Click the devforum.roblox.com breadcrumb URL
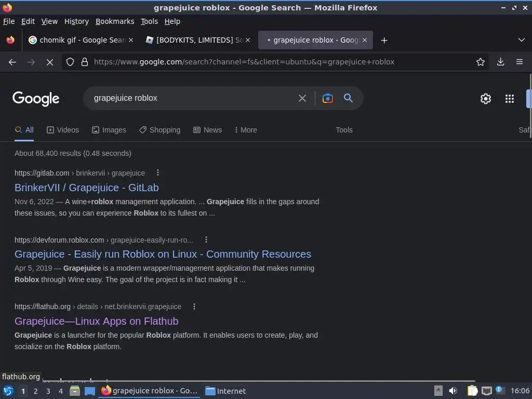The height and width of the screenshot is (399, 532). click(104, 240)
